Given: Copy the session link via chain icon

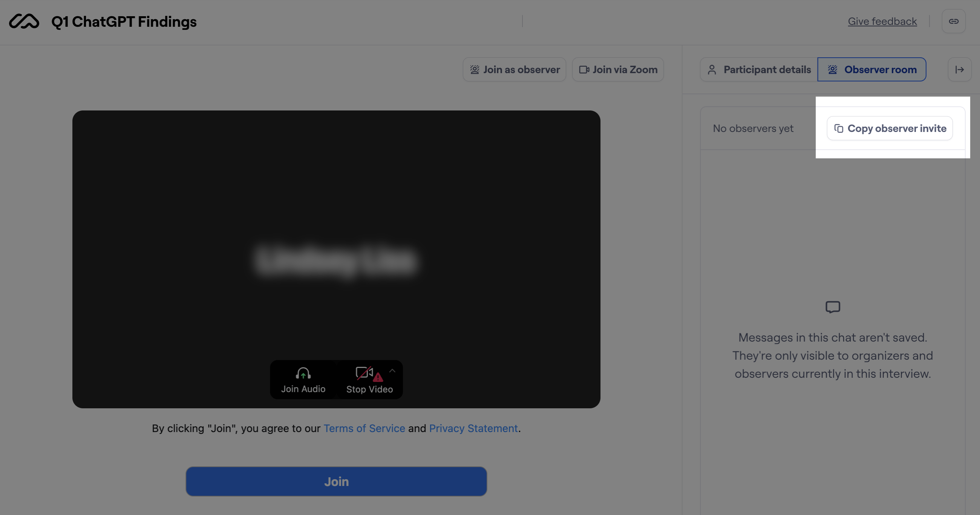Looking at the screenshot, I should 953,21.
